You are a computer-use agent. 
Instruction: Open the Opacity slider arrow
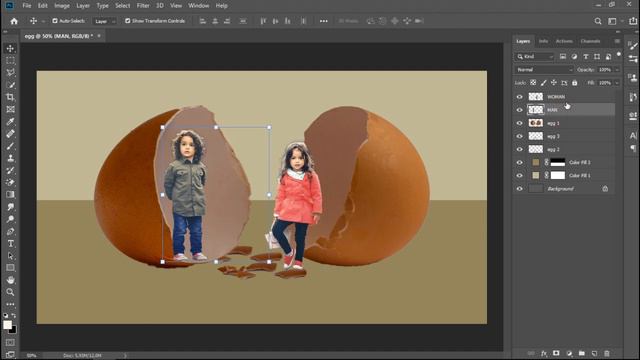[617, 70]
